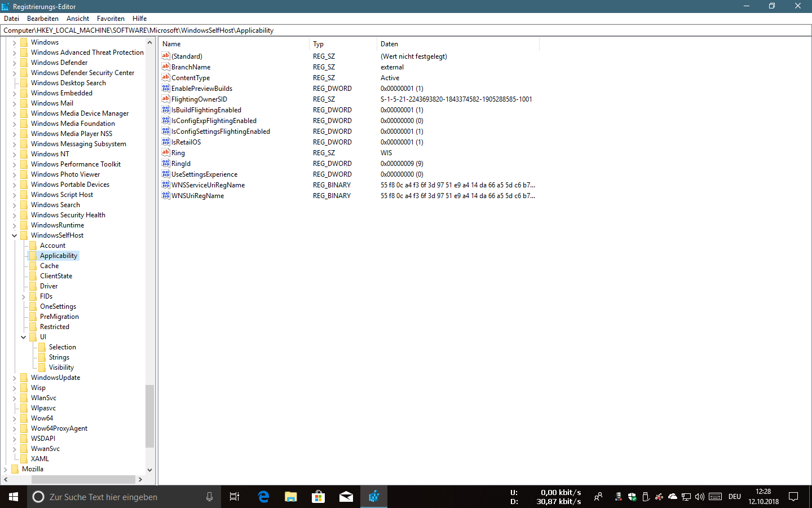Sort values by Typ column header
Viewport: 812px width, 508px height.
[x=343, y=44]
